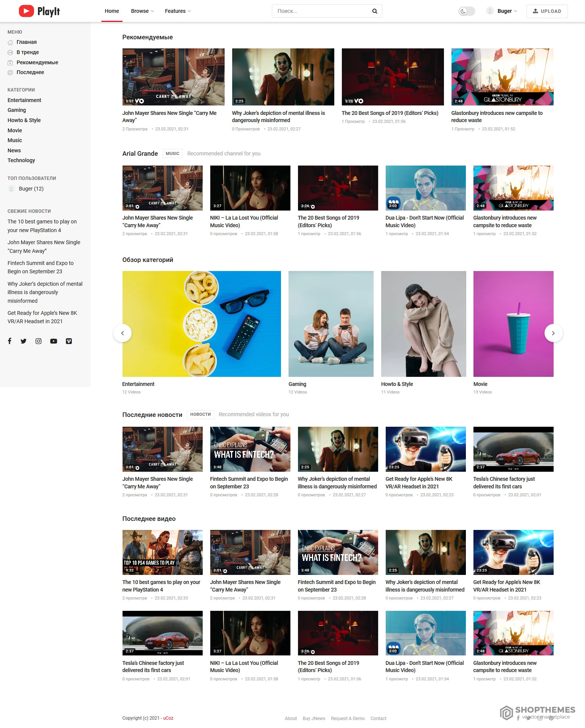The width and height of the screenshot is (585, 728).
Task: Open Technology category in sidebar
Action: 21,160
